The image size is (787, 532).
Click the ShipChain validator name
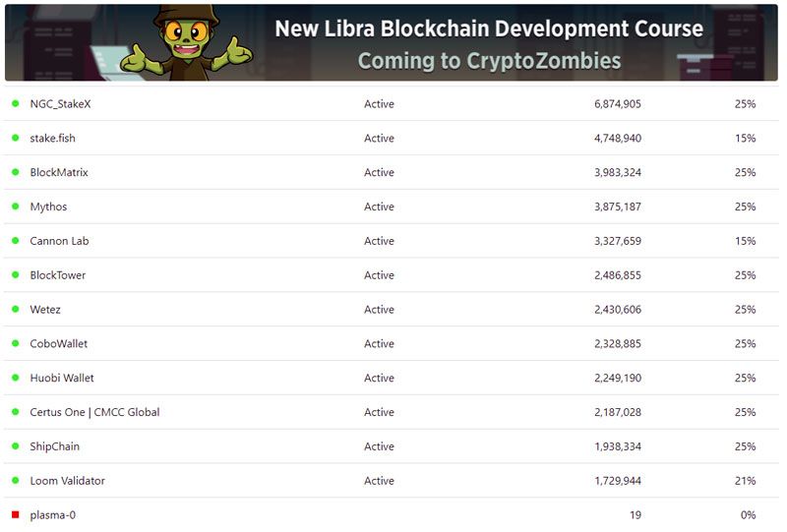point(55,446)
